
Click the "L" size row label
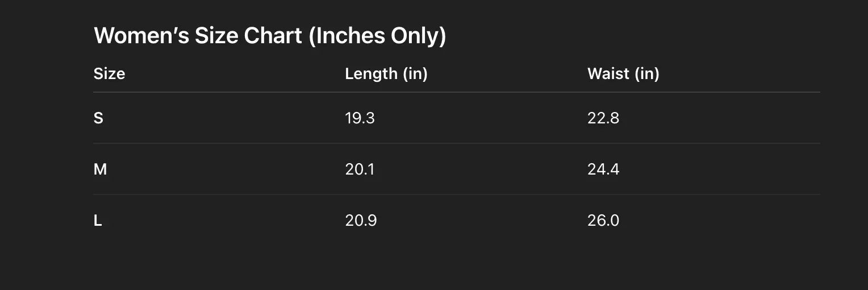(98, 221)
